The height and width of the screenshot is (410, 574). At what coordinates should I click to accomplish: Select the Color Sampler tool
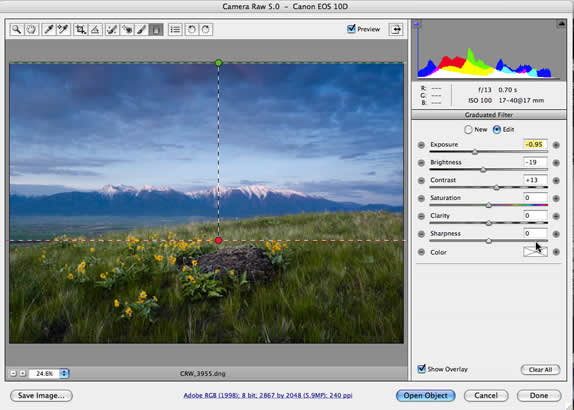pyautogui.click(x=63, y=29)
